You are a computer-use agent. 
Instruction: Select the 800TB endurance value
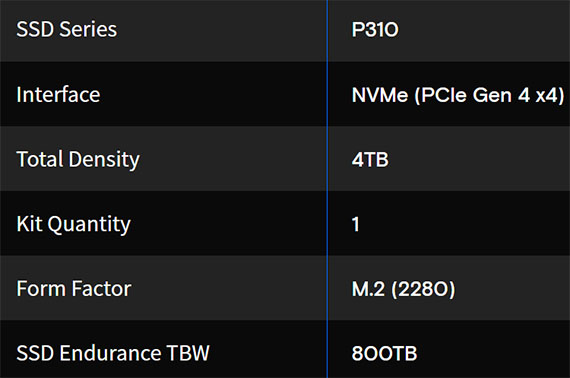384,354
